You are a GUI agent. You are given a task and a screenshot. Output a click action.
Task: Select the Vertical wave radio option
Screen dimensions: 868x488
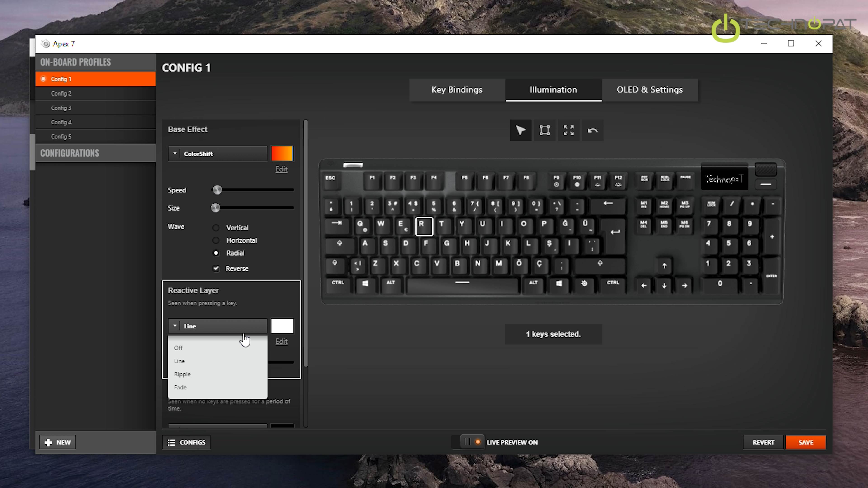pos(216,228)
